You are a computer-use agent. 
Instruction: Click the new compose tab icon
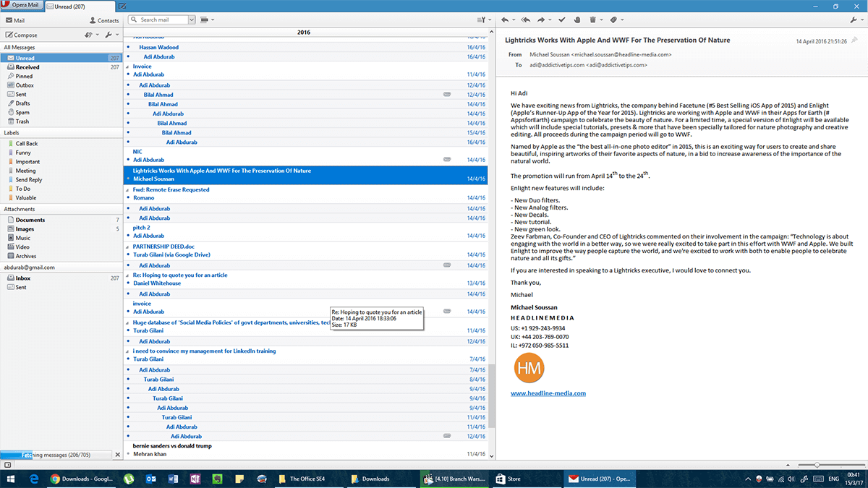(x=122, y=6)
